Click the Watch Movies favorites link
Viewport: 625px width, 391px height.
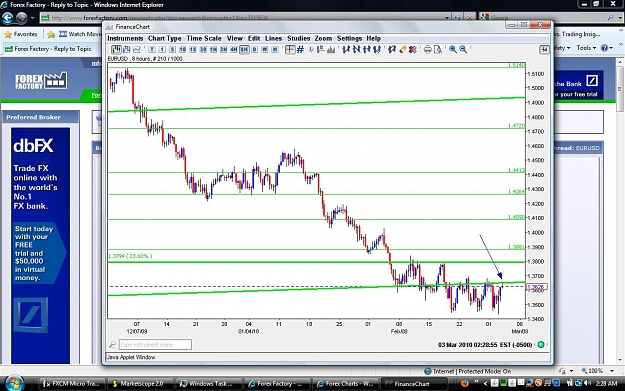[80, 34]
